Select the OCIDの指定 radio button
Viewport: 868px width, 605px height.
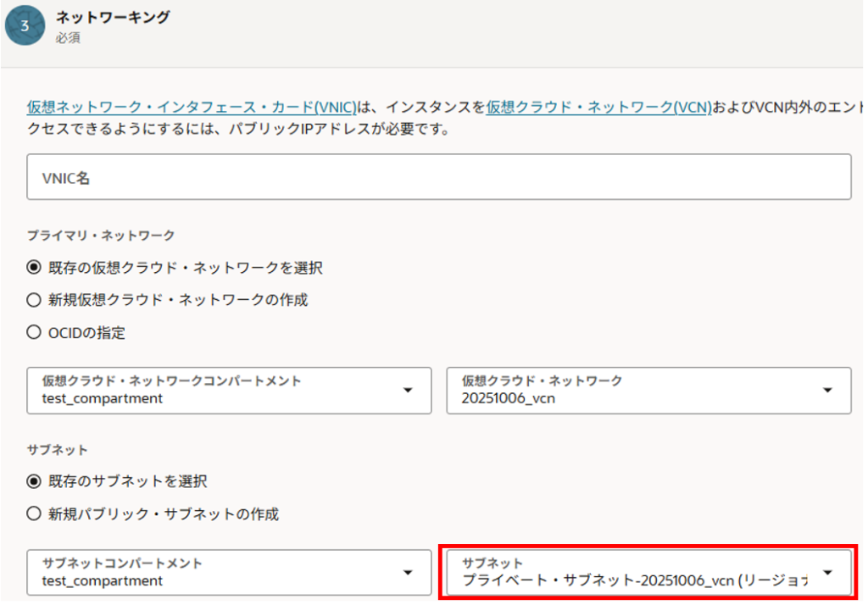[34, 333]
